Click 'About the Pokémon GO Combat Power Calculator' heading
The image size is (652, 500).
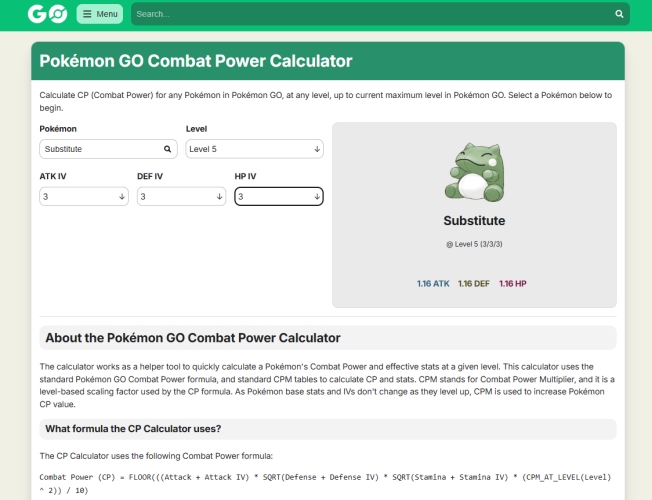pyautogui.click(x=193, y=338)
